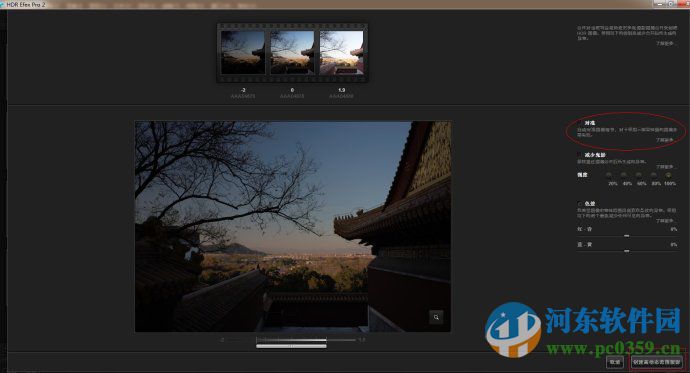Toggle the 减少鬼影 ghost reduction checkbox

pyautogui.click(x=580, y=155)
